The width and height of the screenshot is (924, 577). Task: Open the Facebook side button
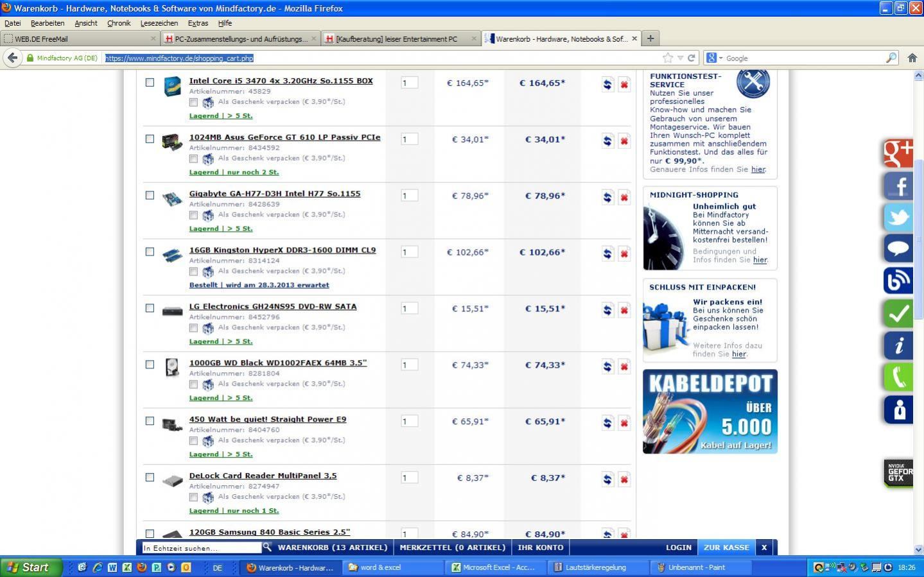click(x=898, y=185)
